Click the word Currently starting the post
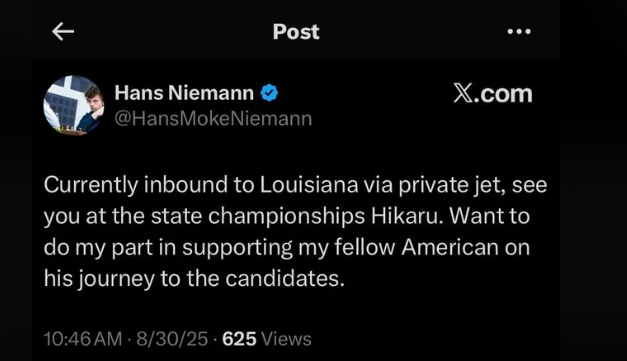The width and height of the screenshot is (627, 361). click(x=91, y=186)
